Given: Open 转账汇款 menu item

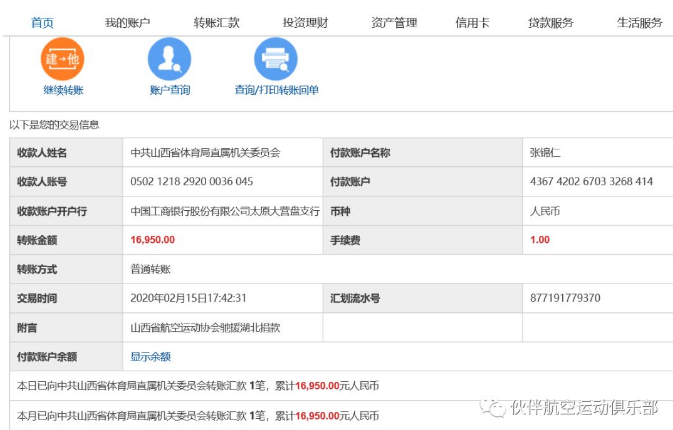Looking at the screenshot, I should 216,23.
